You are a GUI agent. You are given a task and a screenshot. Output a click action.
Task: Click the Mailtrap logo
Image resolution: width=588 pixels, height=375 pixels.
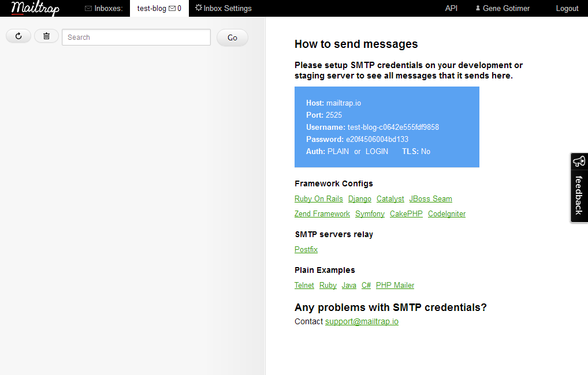click(35, 8)
